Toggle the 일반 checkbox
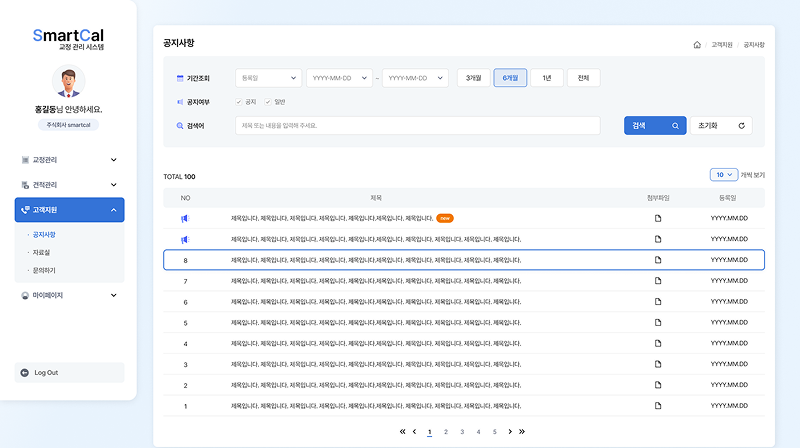The image size is (800, 448). point(268,102)
